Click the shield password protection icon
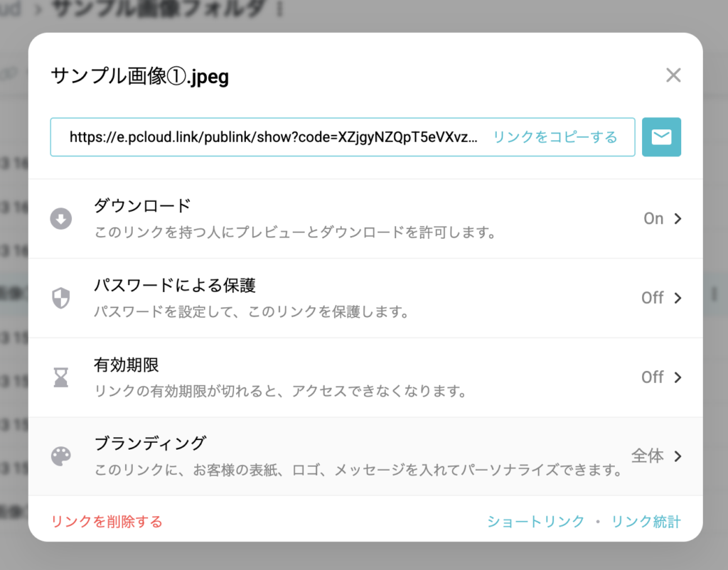 (x=60, y=298)
